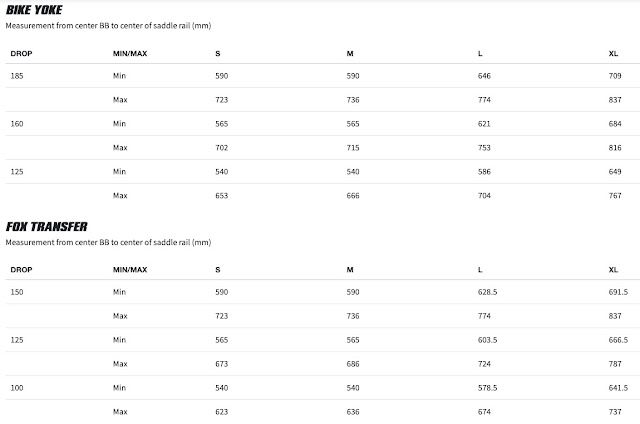640x424 pixels.
Task: Click the 586 value in L column
Action: pos(484,172)
